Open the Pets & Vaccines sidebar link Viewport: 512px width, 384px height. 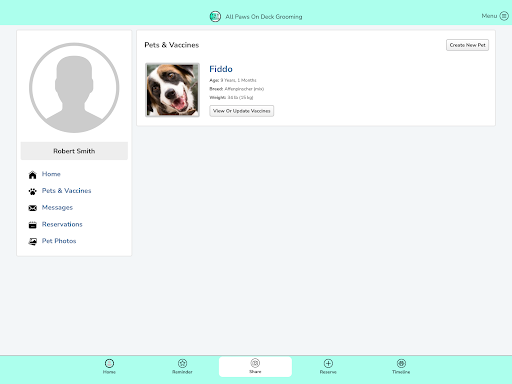tap(66, 191)
